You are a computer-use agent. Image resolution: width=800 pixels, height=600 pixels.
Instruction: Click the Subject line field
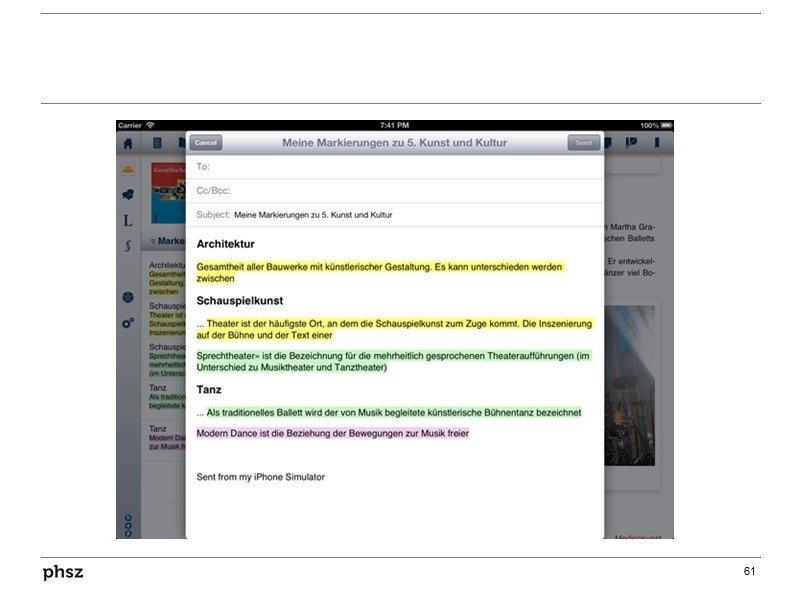point(400,214)
